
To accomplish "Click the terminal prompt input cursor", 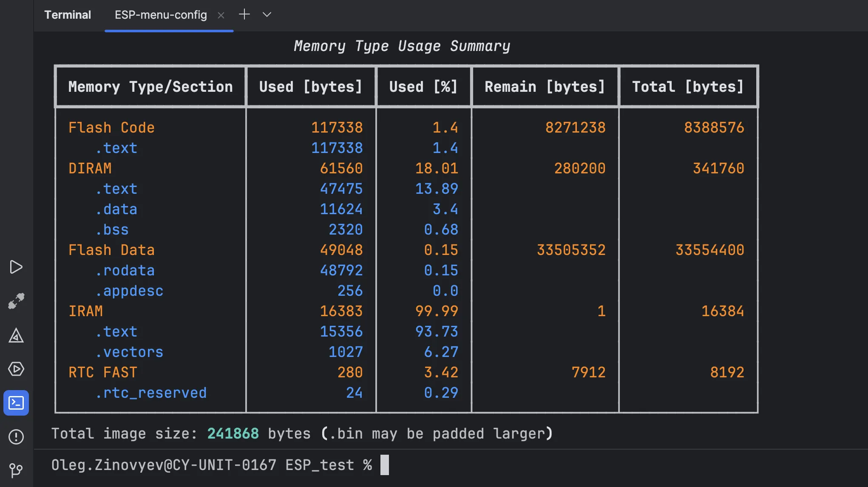I will 384,465.
